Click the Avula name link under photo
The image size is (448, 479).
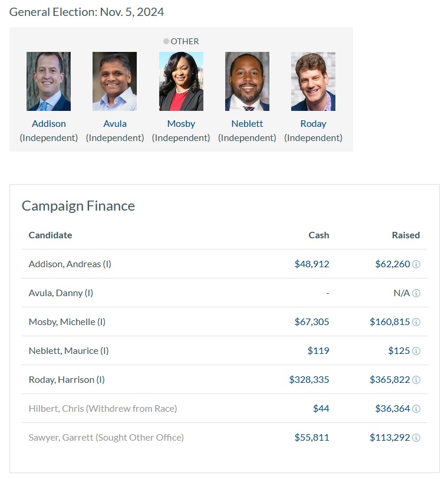[115, 124]
